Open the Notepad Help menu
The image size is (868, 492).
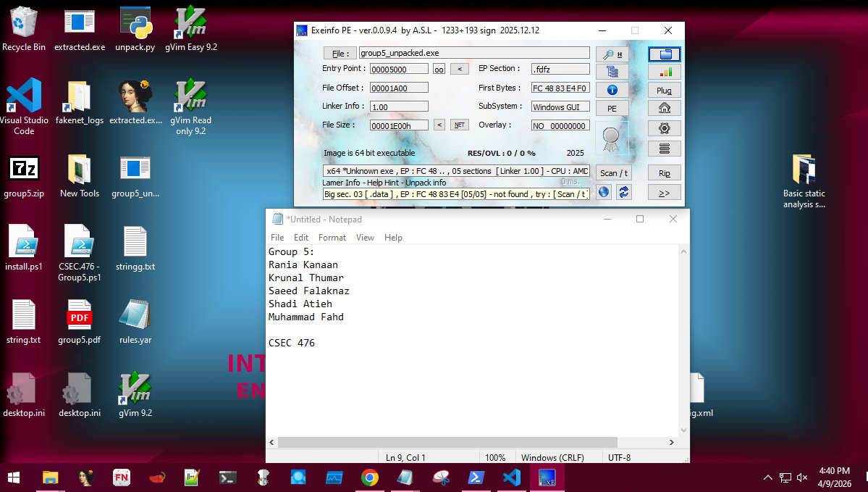(394, 237)
